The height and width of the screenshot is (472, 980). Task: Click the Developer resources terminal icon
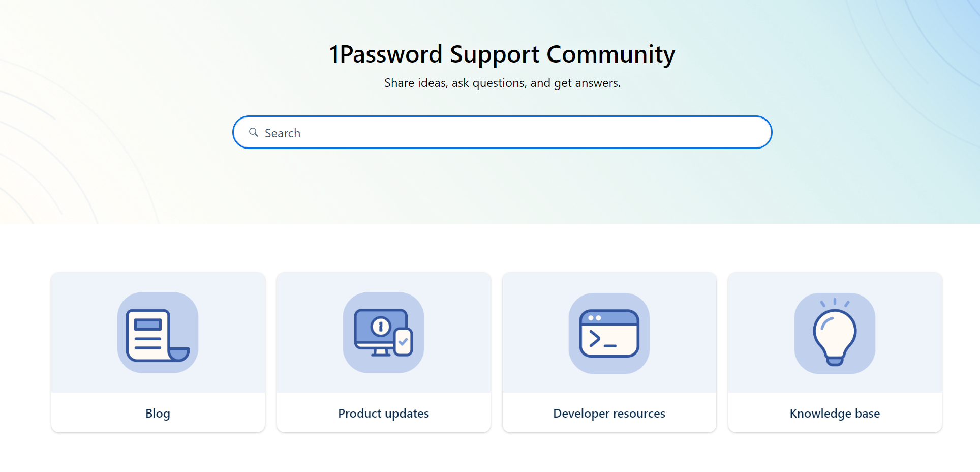pos(609,333)
